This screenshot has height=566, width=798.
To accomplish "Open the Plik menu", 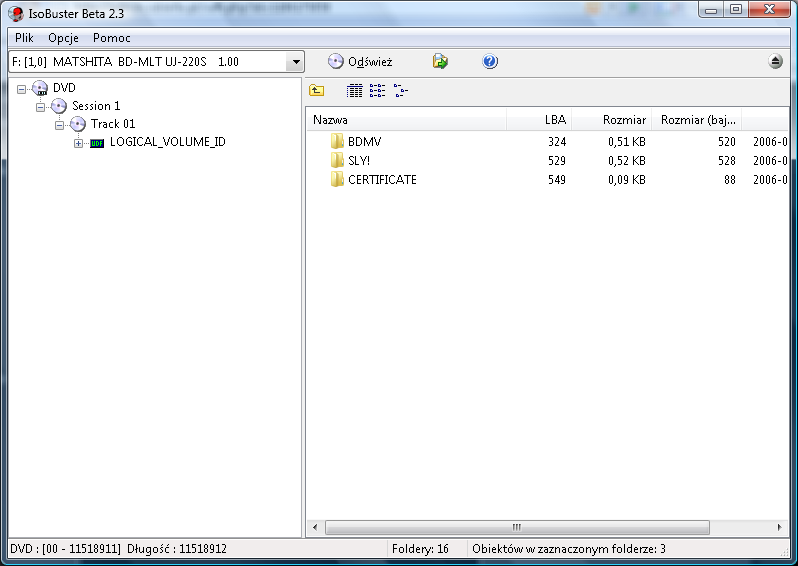I will (24, 38).
